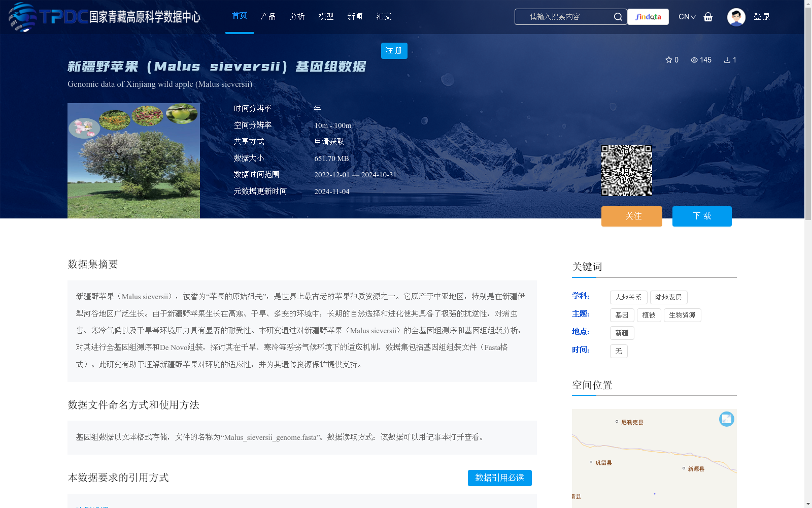This screenshot has height=508, width=812.
Task: Click the dataset title 新疆野苹果基因组数据
Action: [217, 67]
